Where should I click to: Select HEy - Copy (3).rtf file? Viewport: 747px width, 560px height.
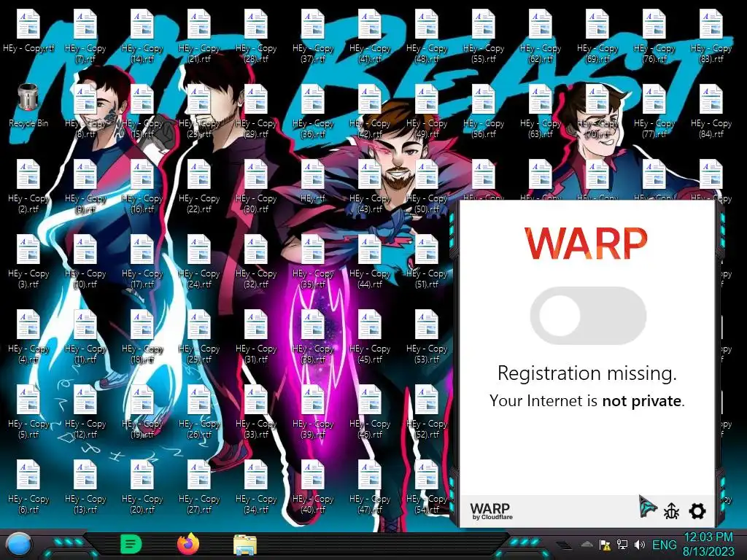coord(28,261)
